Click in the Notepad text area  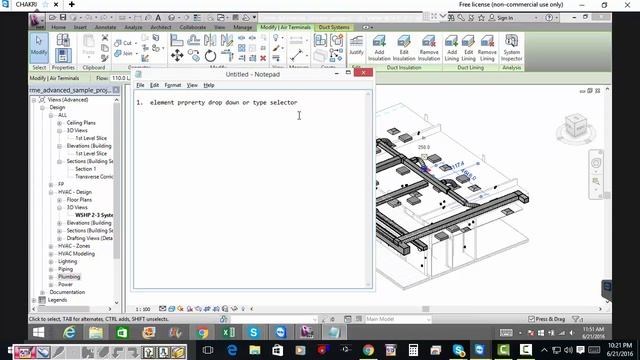(251, 190)
